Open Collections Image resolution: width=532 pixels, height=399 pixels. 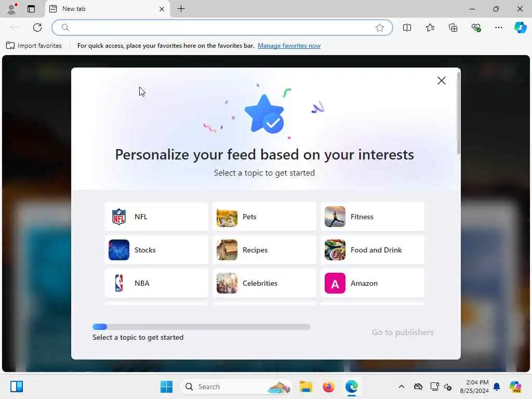(x=453, y=28)
